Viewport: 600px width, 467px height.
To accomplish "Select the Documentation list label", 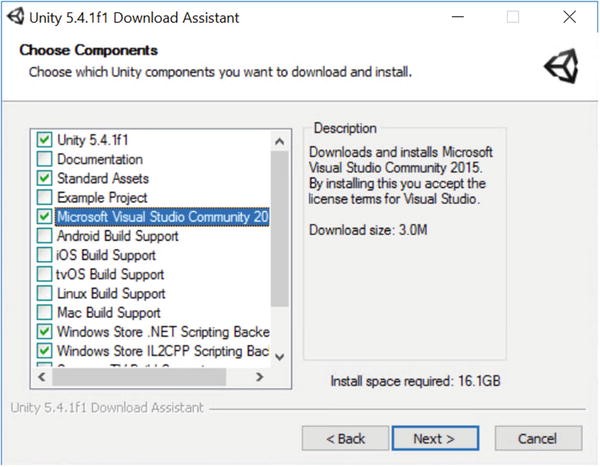I will tap(100, 159).
